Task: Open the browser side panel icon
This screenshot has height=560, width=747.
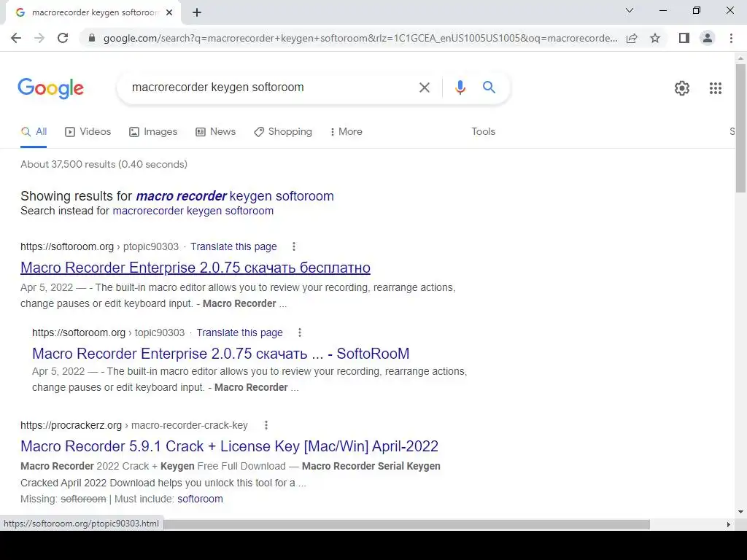Action: pyautogui.click(x=684, y=38)
